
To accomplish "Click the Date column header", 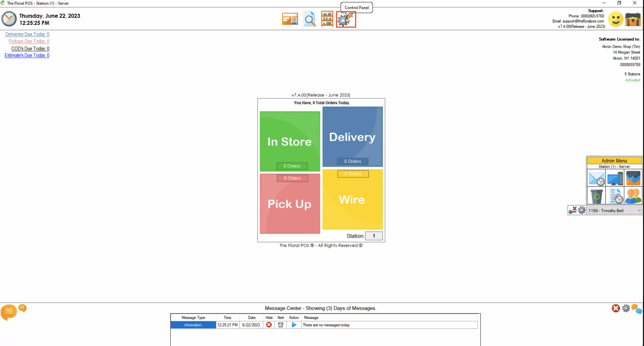I will tap(252, 318).
